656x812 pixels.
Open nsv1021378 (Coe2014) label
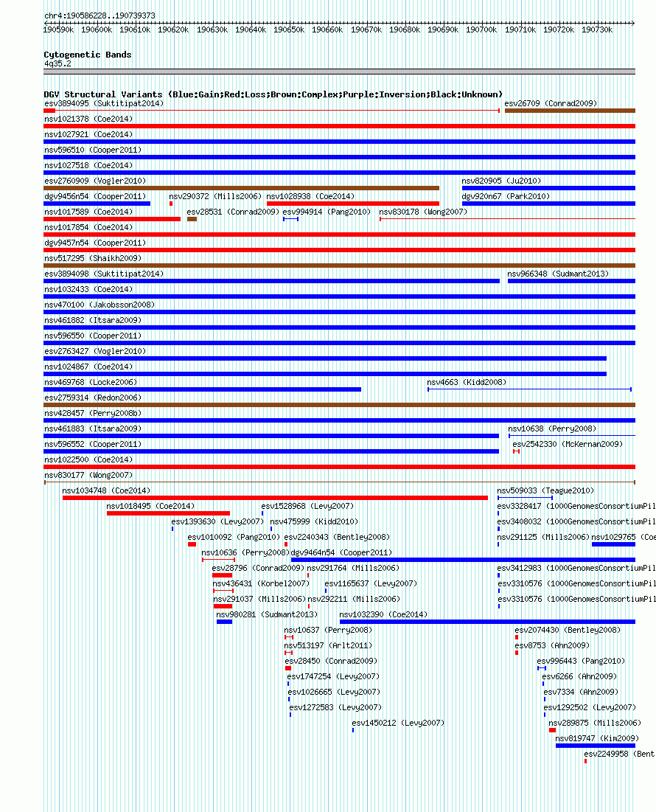tap(88, 119)
